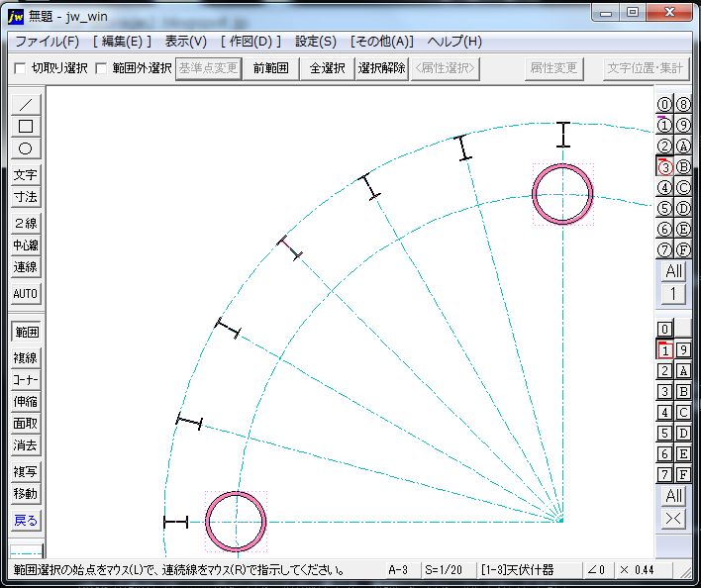This screenshot has width=701, height=588.
Task: Choose the 消去 erase tool
Action: pos(26,444)
